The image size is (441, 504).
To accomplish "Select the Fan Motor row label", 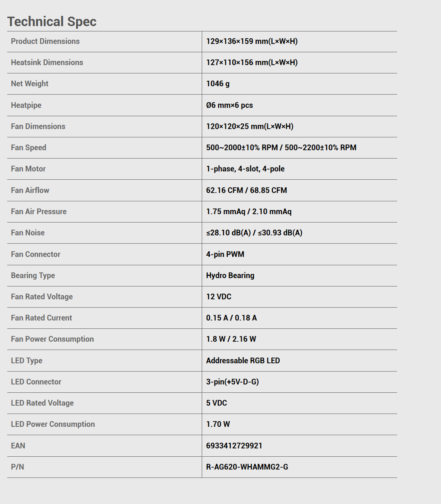I will point(28,169).
